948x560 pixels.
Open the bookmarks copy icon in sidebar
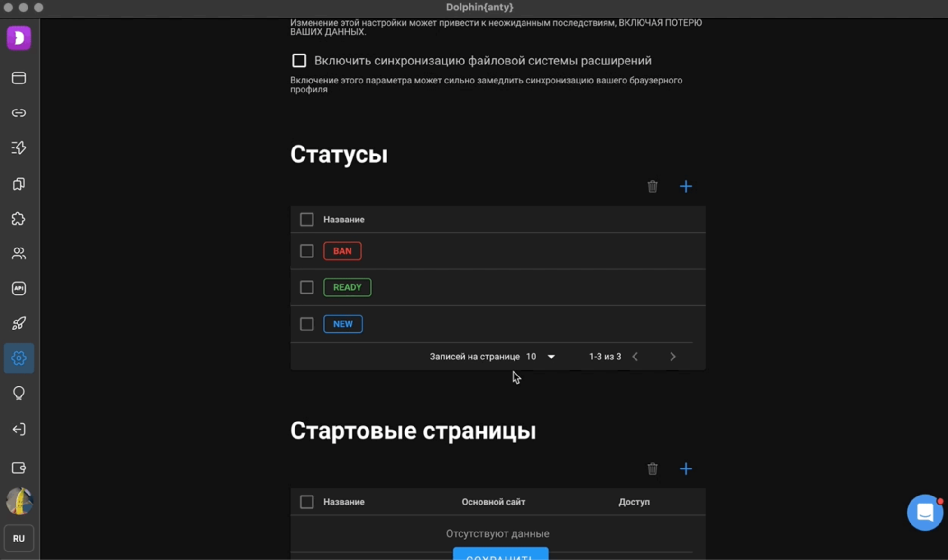click(x=19, y=184)
